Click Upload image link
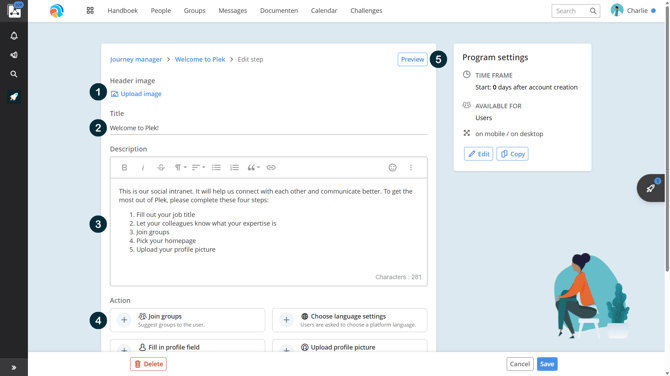 click(x=136, y=94)
